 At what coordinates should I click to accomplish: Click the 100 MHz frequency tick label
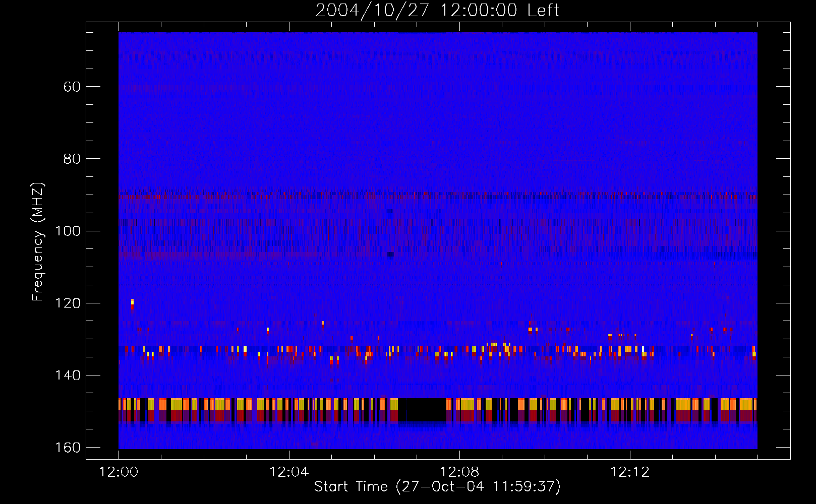(68, 231)
